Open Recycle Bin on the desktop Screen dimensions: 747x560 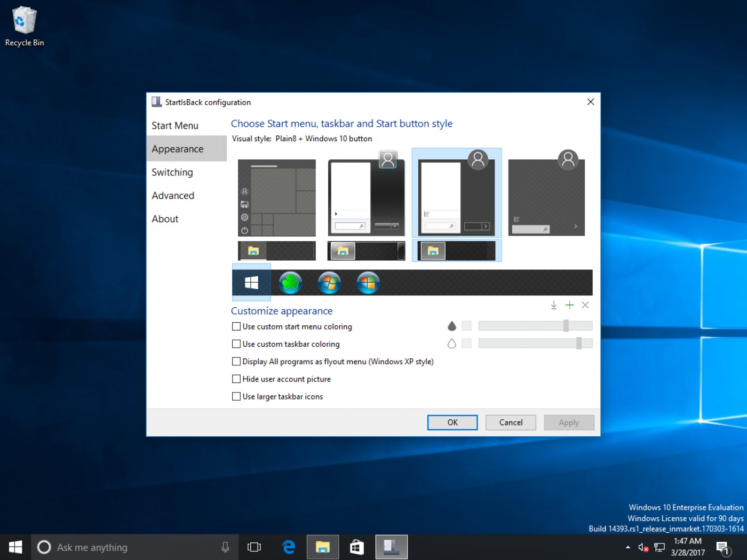(24, 27)
